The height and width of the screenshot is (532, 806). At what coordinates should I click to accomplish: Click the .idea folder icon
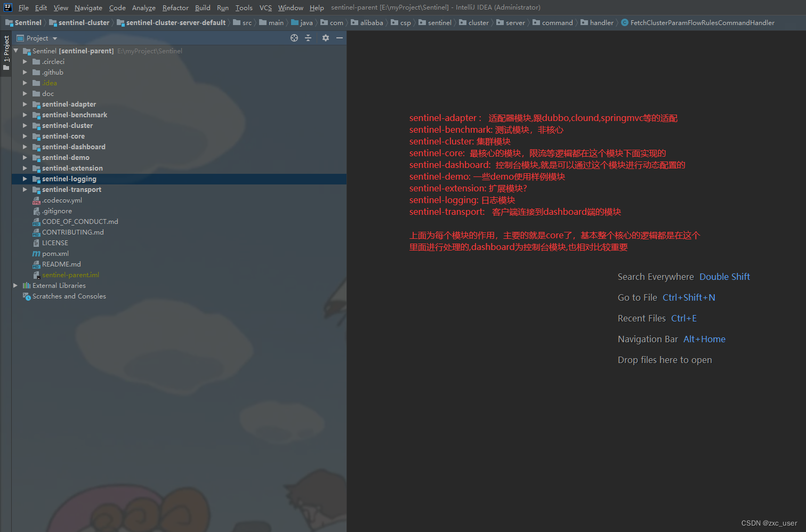tap(36, 83)
